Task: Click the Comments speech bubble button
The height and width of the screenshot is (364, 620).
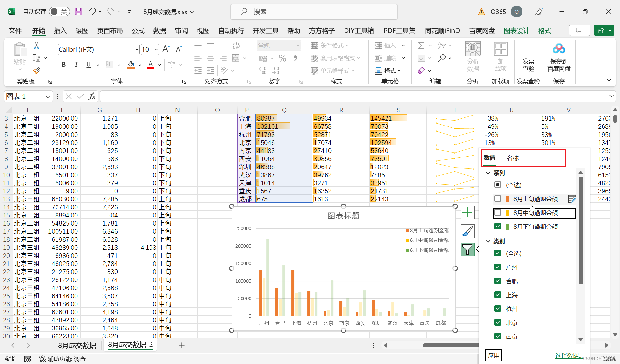Action: tap(579, 30)
